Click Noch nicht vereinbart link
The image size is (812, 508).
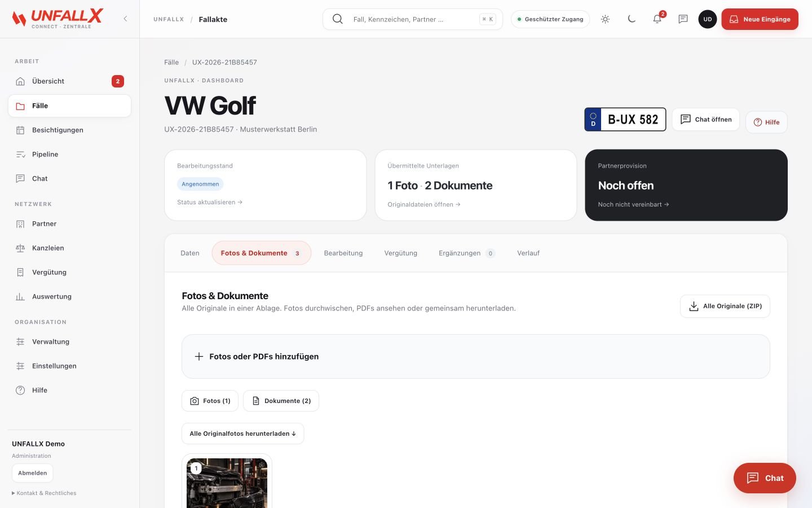click(633, 204)
